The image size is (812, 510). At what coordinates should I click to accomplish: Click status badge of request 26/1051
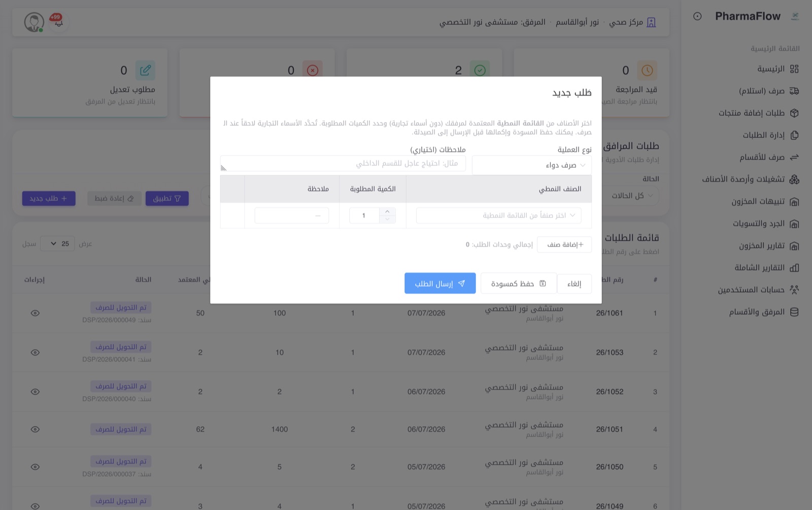coord(121,429)
